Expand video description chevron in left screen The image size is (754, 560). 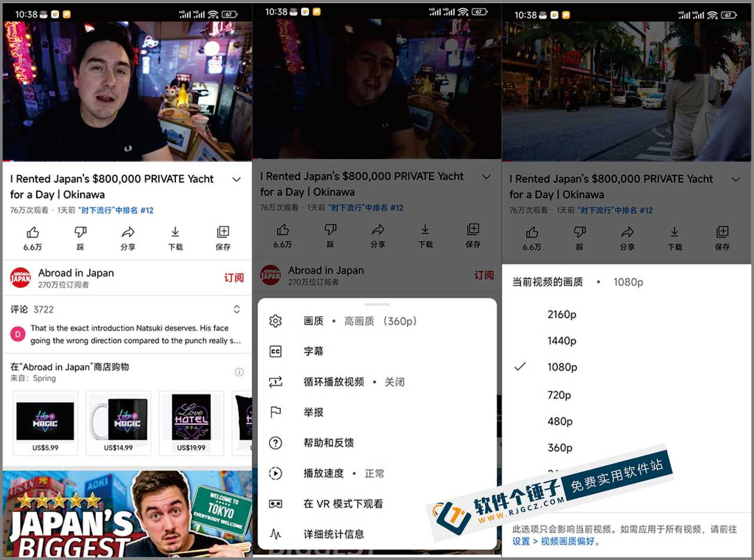coord(236,179)
